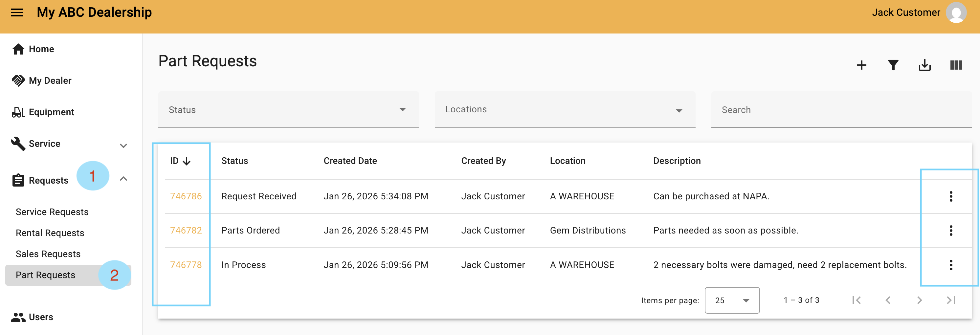This screenshot has width=980, height=335.
Task: Click the add new part request plus icon
Action: coord(861,65)
